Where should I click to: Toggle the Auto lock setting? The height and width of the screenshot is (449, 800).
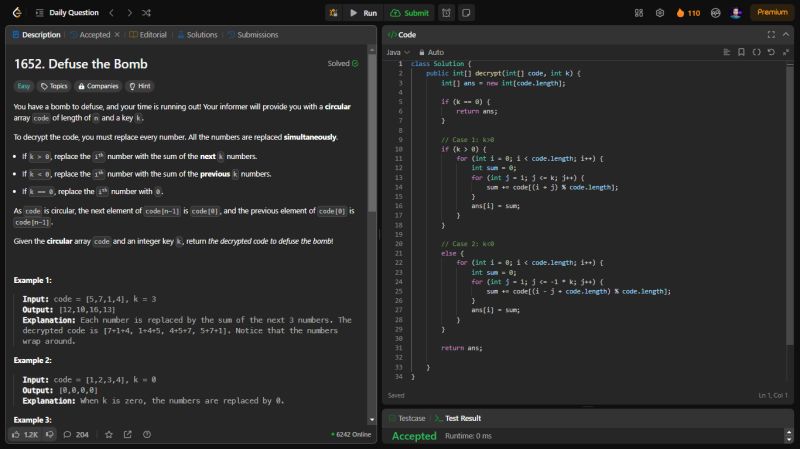tap(431, 52)
